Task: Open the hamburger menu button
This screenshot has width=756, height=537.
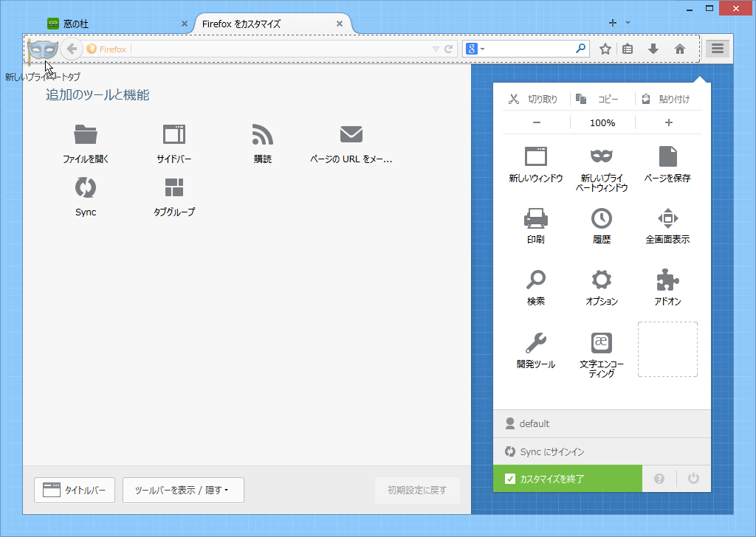Action: (718, 49)
